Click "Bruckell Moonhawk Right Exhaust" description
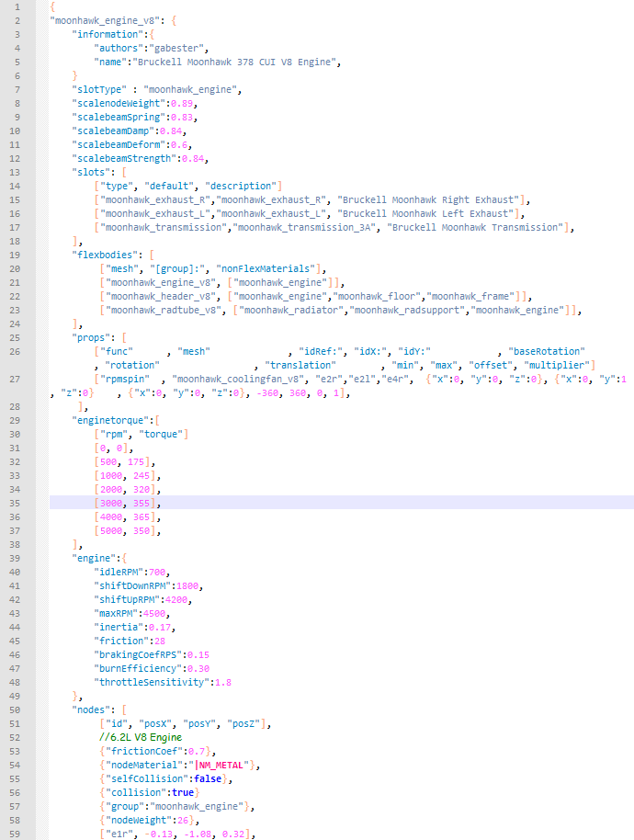Viewport: 634px width, 840px height. (428, 199)
